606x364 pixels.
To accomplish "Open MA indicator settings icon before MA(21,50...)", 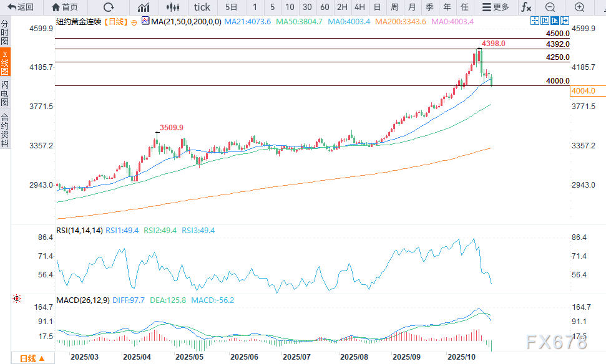I will 145,21.
